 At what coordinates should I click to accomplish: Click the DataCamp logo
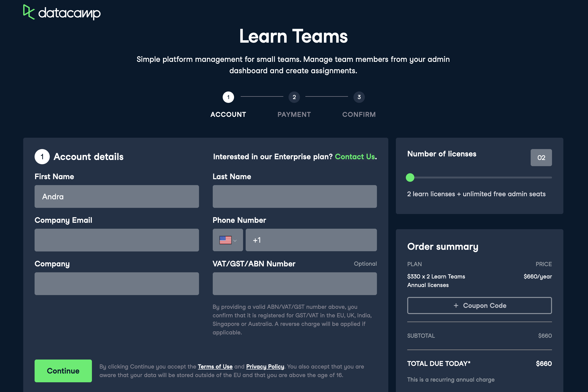tap(62, 13)
